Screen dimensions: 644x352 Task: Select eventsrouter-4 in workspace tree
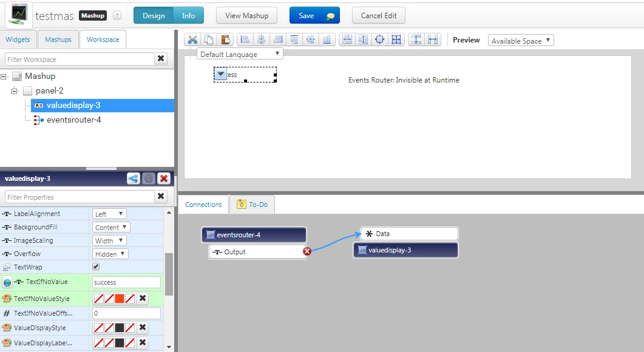73,120
